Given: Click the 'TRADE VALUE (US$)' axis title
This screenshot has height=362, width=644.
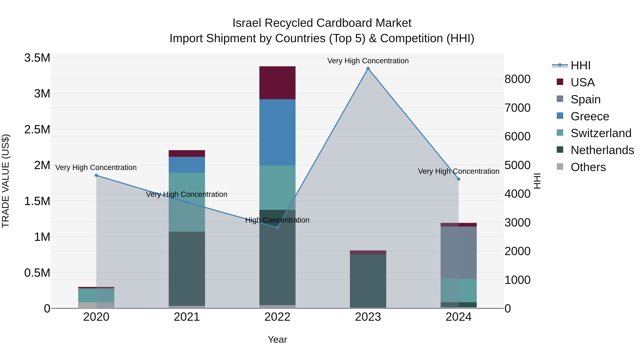Looking at the screenshot, I should [6, 181].
